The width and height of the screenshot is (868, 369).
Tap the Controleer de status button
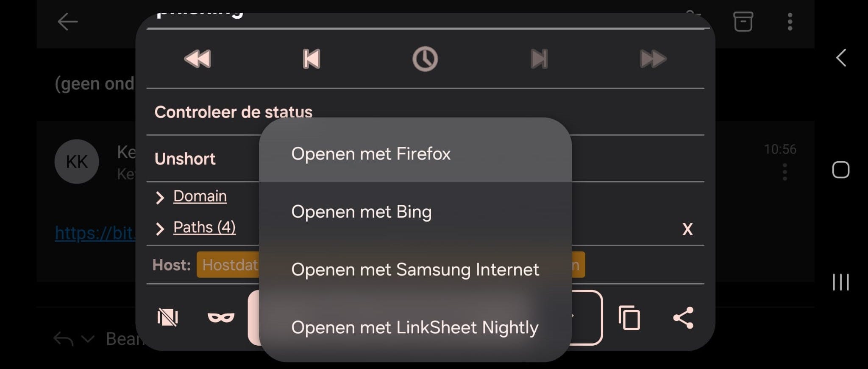[234, 112]
